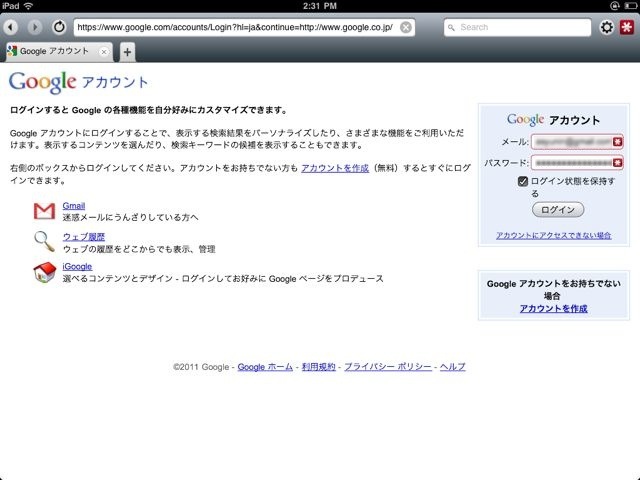Open the Gmail link
This screenshot has height=480, width=640.
(x=73, y=206)
